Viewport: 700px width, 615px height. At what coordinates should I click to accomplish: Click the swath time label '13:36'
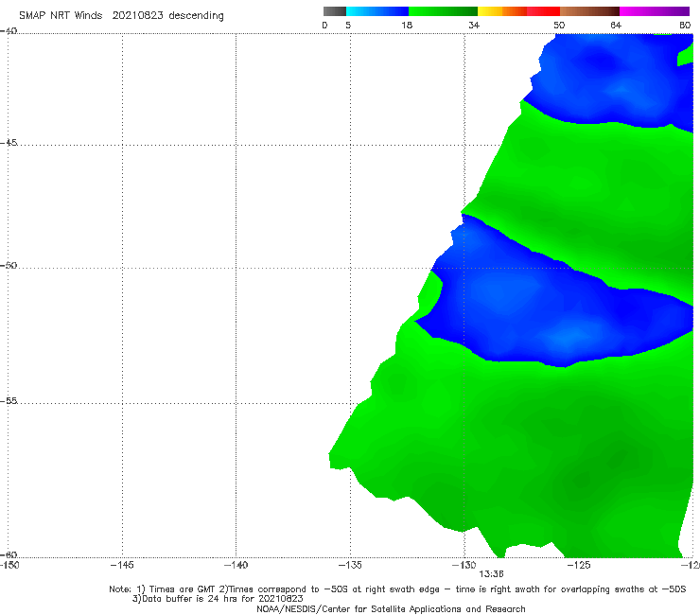[491, 574]
